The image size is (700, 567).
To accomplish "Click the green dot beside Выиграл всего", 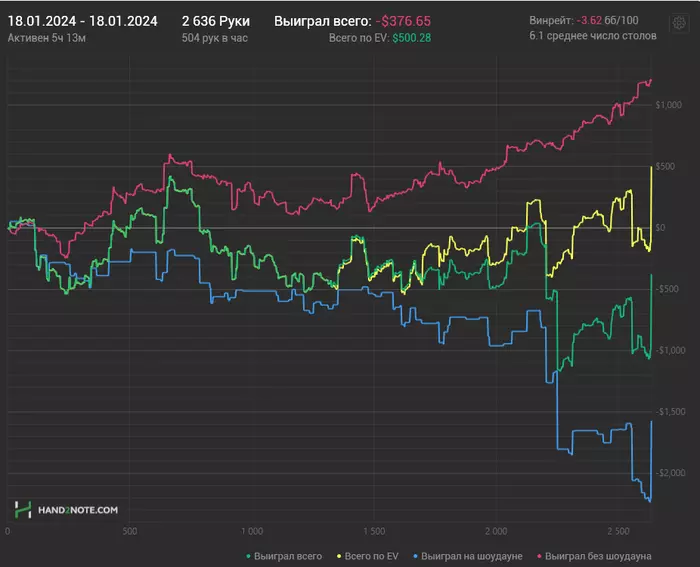I will (248, 556).
